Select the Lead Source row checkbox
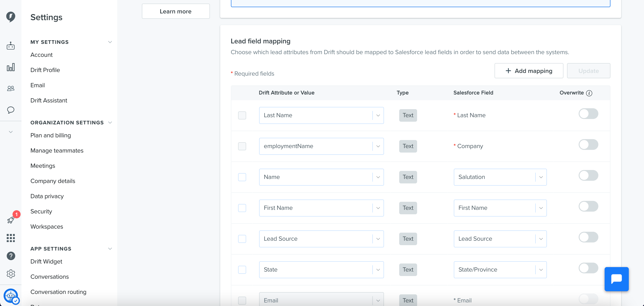Viewport: 644px width, 306px height. [x=242, y=239]
